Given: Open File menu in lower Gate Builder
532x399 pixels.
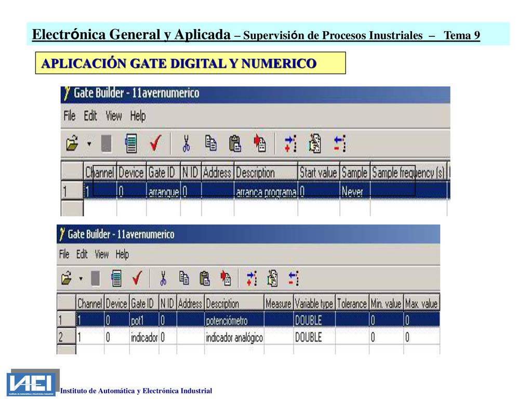Looking at the screenshot, I should point(64,254).
